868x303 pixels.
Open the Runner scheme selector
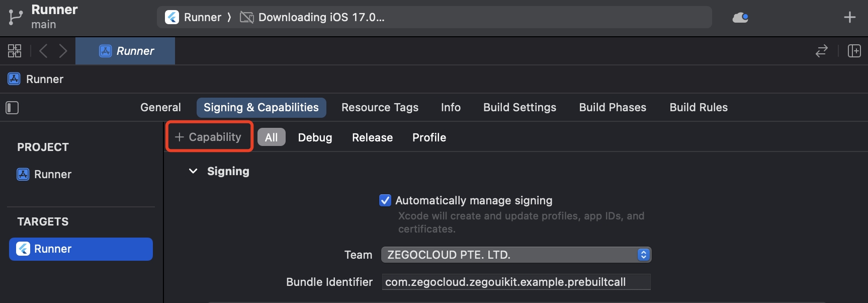(194, 17)
